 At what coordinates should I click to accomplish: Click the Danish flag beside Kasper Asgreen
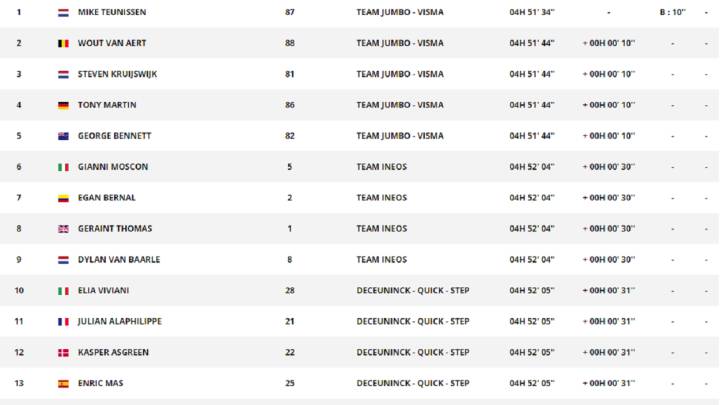[x=63, y=352]
